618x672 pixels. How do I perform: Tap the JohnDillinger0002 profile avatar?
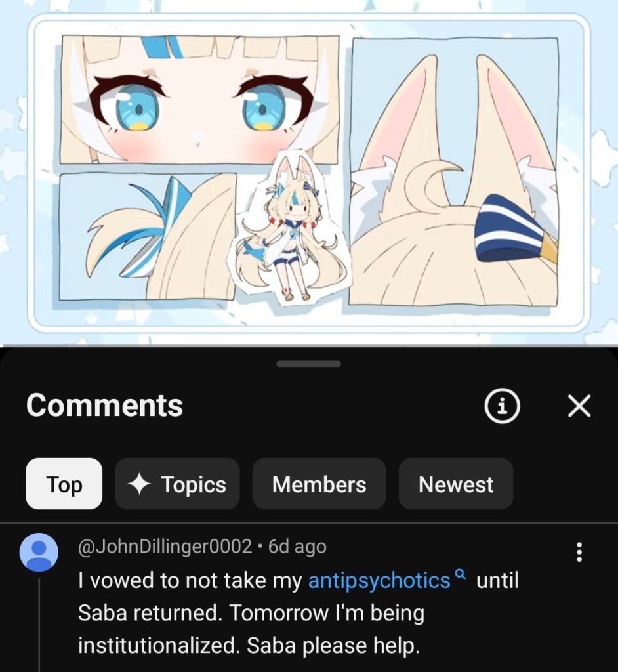point(39,552)
